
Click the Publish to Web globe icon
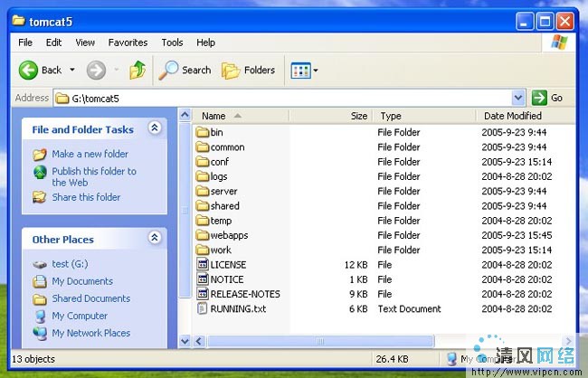[x=40, y=172]
